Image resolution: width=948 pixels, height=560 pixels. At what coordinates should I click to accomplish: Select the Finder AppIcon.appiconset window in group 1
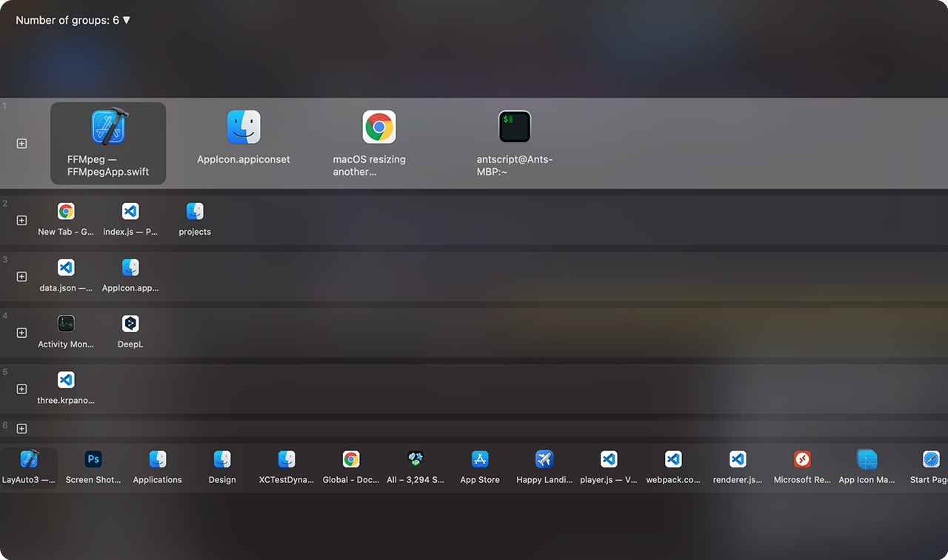click(244, 138)
